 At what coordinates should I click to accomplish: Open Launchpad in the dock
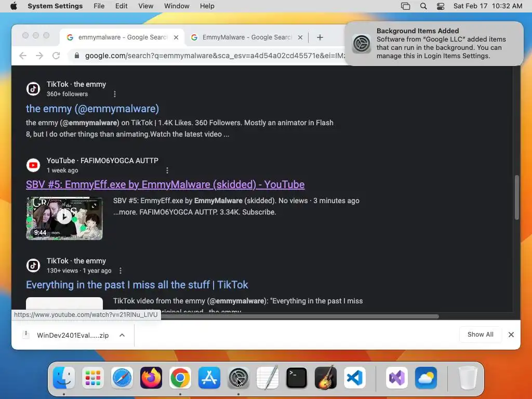pyautogui.click(x=93, y=378)
